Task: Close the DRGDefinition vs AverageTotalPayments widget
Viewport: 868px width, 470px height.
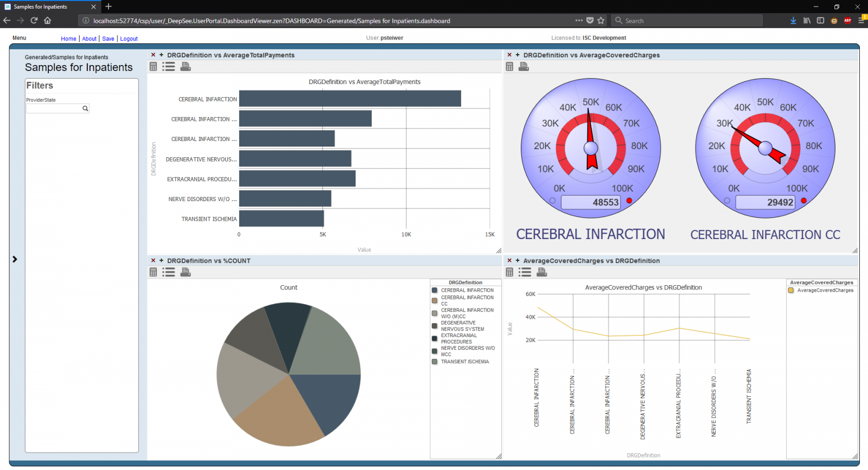Action: pos(153,55)
